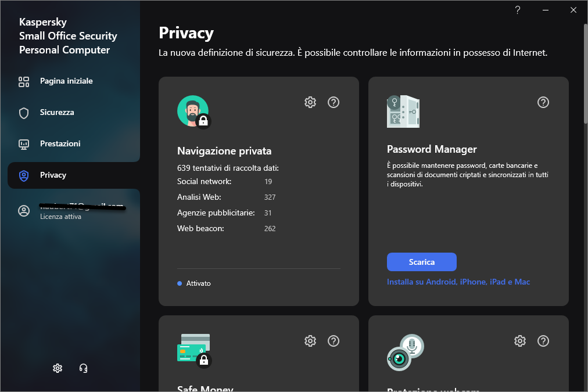This screenshot has height=392, width=588.
Task: Open Navigazione privata settings gear
Action: point(310,102)
